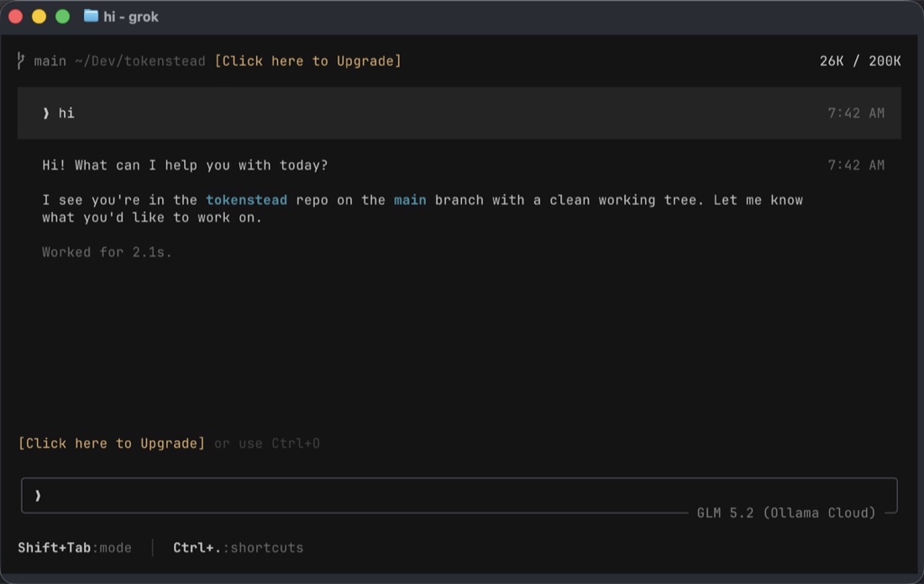The width and height of the screenshot is (924, 584).
Task: Click the 'Ctrl+.:shortcuts' hint
Action: click(x=238, y=548)
